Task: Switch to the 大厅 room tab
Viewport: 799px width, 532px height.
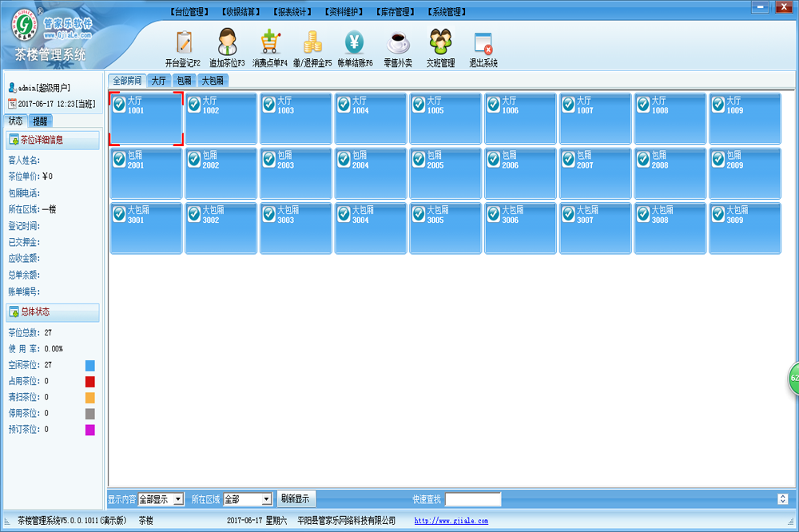Action: point(159,81)
